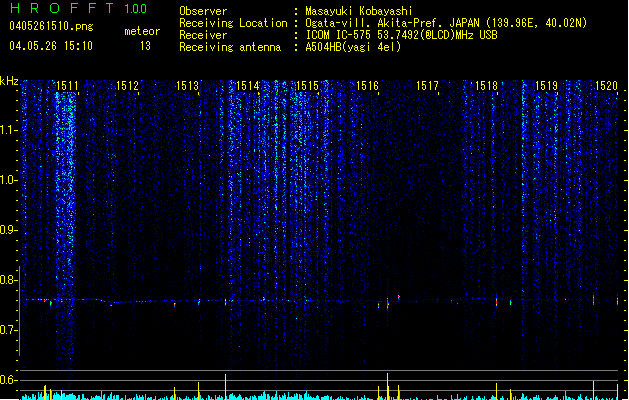
Task: Click the 1511 time marker
Action: click(x=67, y=85)
